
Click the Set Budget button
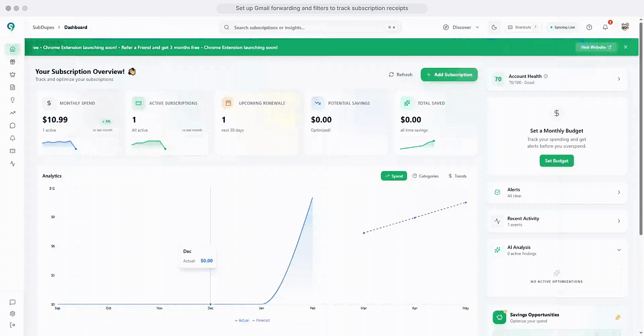(556, 161)
